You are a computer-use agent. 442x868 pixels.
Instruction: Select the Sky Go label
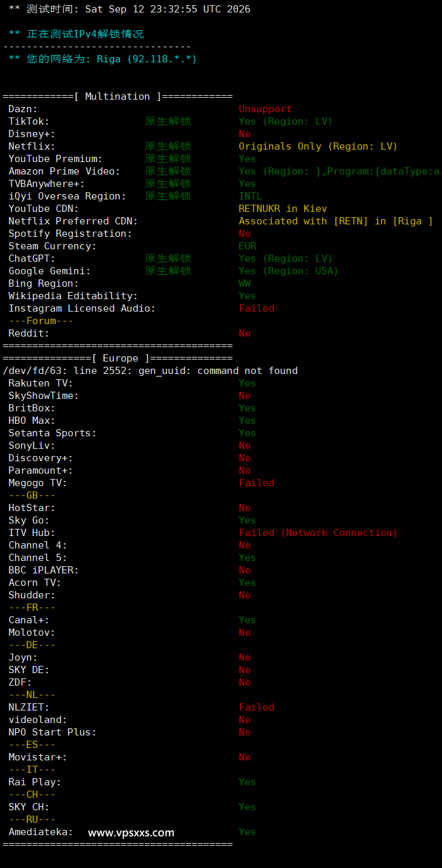click(29, 520)
